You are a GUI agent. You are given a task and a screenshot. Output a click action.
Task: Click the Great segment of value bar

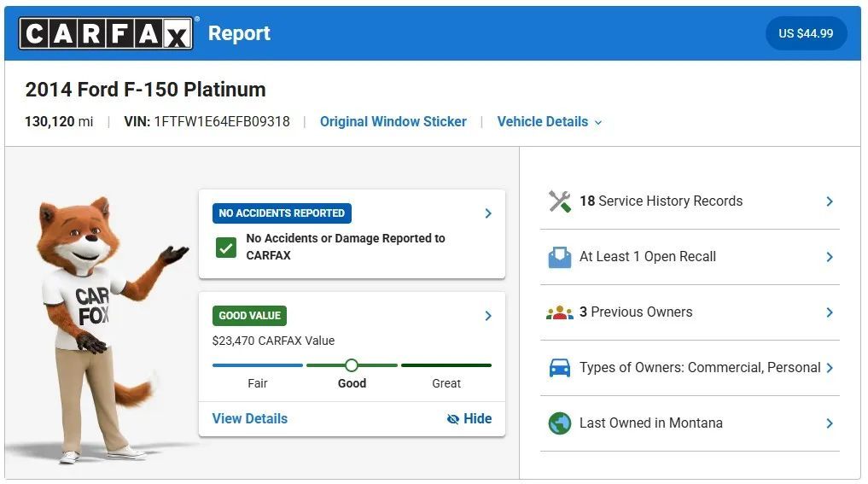pos(446,365)
